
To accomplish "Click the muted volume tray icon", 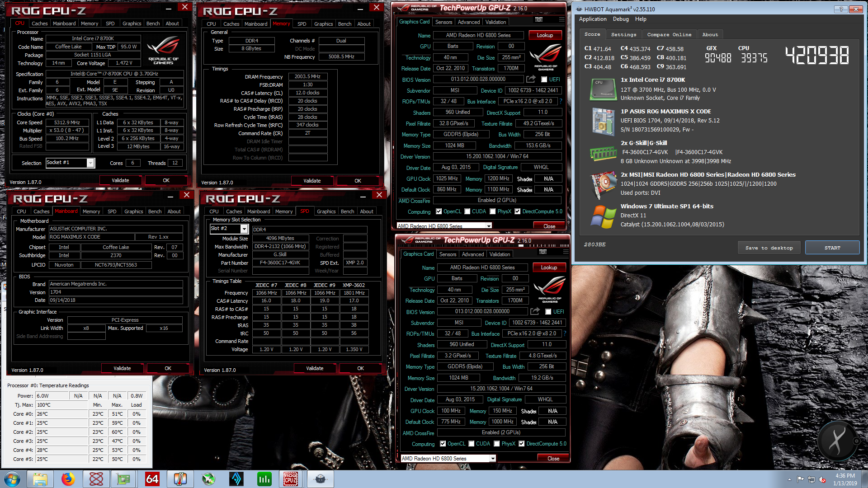I will point(822,479).
